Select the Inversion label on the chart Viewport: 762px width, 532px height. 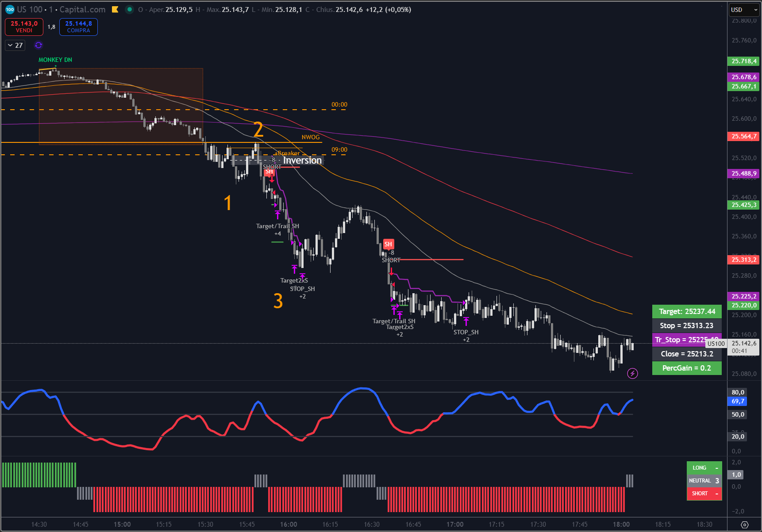pos(302,161)
